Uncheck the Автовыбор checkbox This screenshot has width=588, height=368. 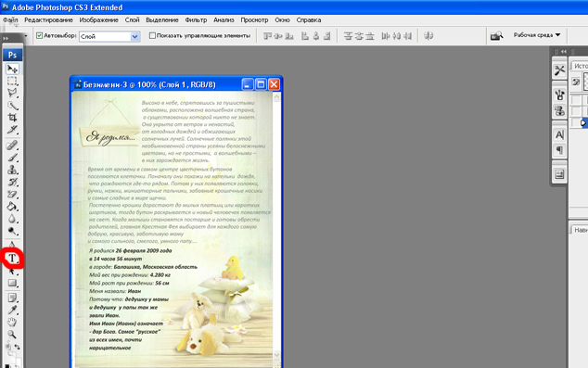[39, 35]
